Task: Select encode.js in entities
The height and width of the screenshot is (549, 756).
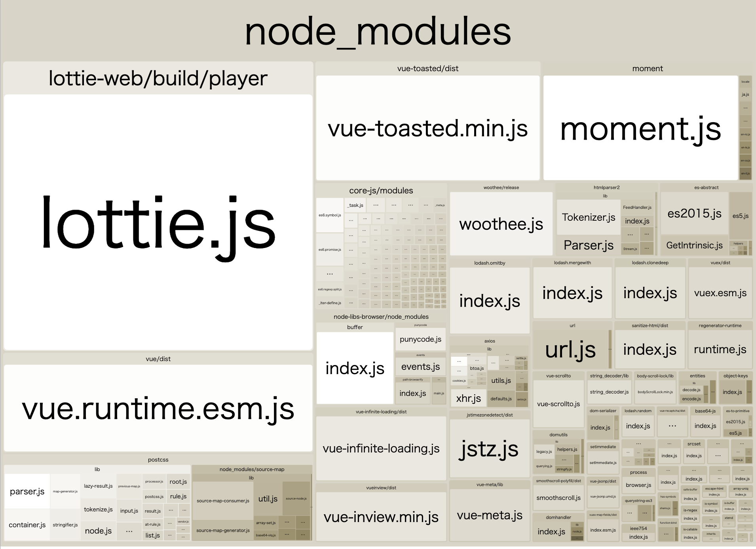Action: click(691, 399)
